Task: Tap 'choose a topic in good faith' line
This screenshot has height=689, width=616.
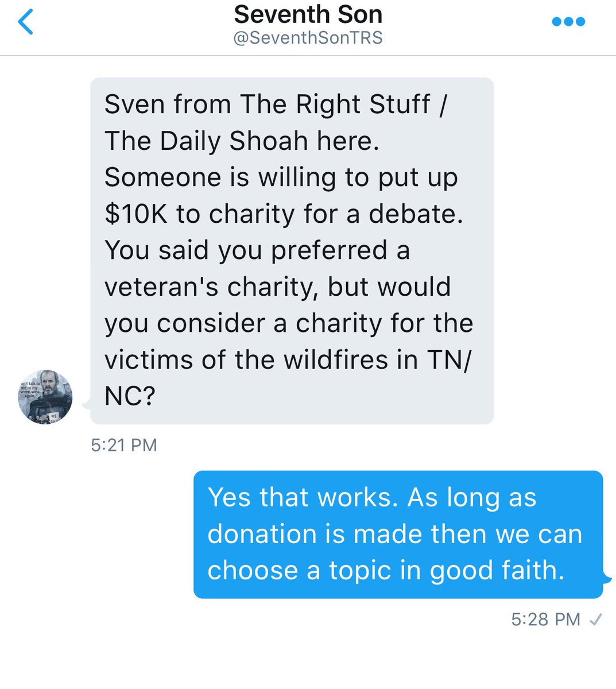Action: (386, 570)
